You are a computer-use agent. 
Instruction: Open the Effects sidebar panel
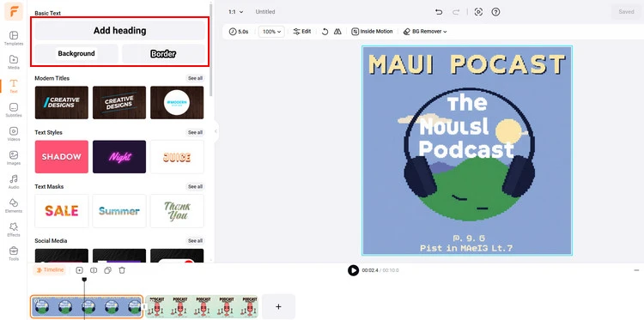point(14,230)
